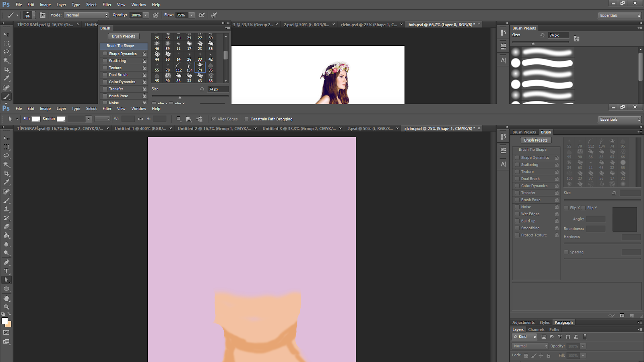This screenshot has width=644, height=362.
Task: Toggle pressure for opacity icon
Action: point(156,15)
